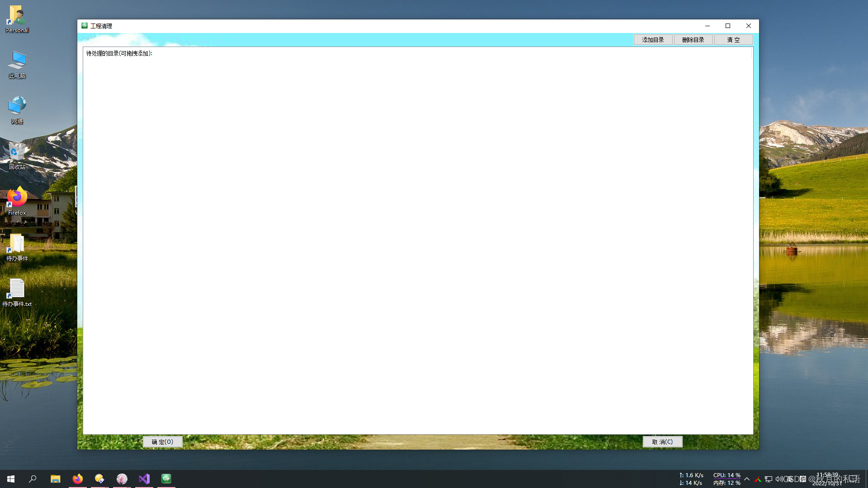Viewport: 868px width, 488px height.
Task: Click the 清空 button
Action: point(733,40)
